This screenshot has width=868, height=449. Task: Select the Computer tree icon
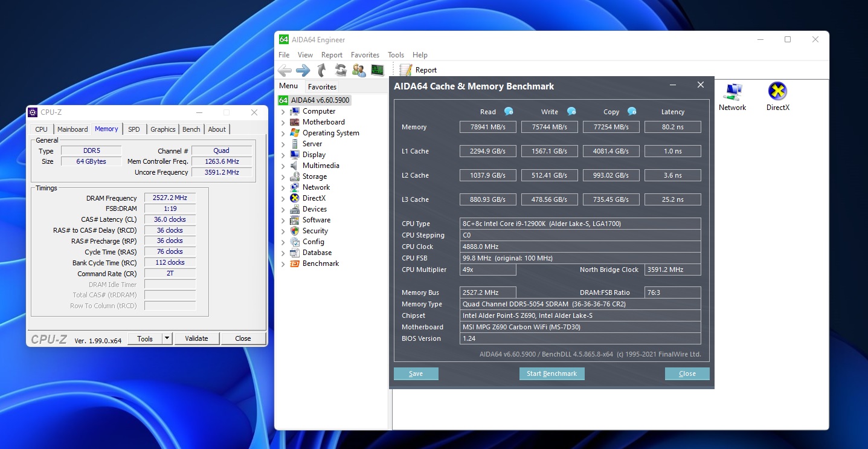pos(295,111)
